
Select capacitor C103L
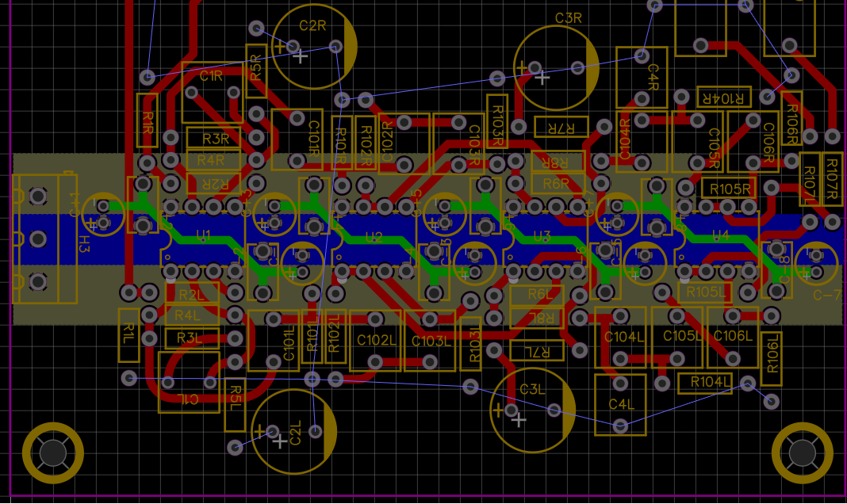tap(430, 341)
